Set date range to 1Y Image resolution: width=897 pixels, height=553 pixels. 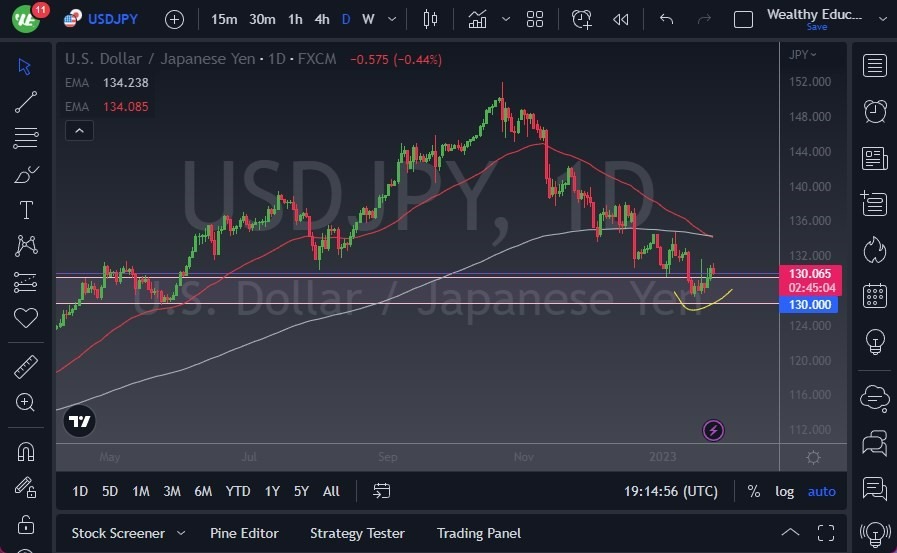click(x=272, y=491)
